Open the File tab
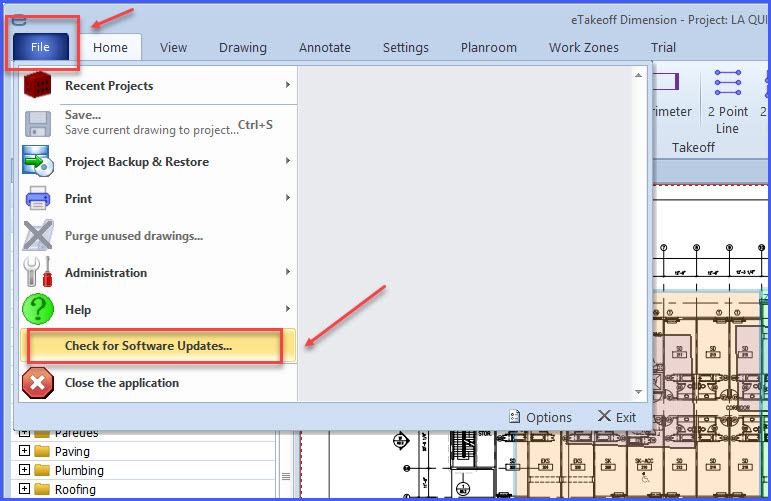771x501 pixels. click(40, 47)
